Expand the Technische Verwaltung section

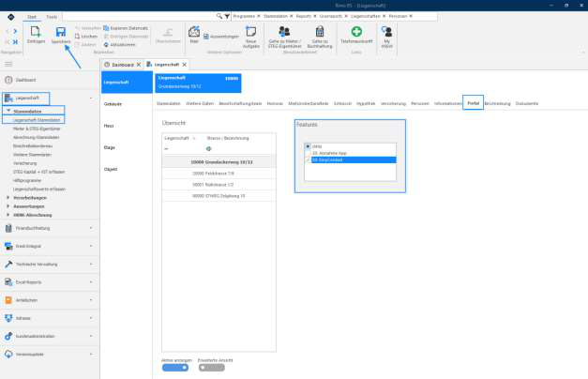coord(91,264)
